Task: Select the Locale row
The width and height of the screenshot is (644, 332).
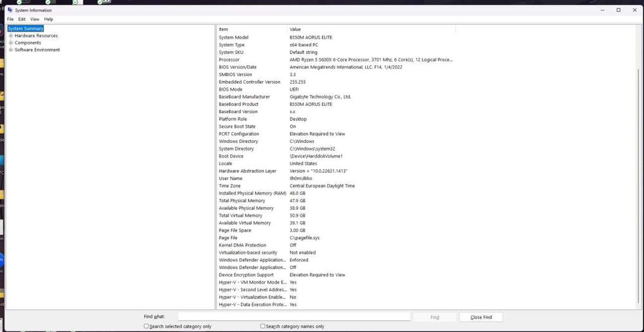Action: pos(336,163)
